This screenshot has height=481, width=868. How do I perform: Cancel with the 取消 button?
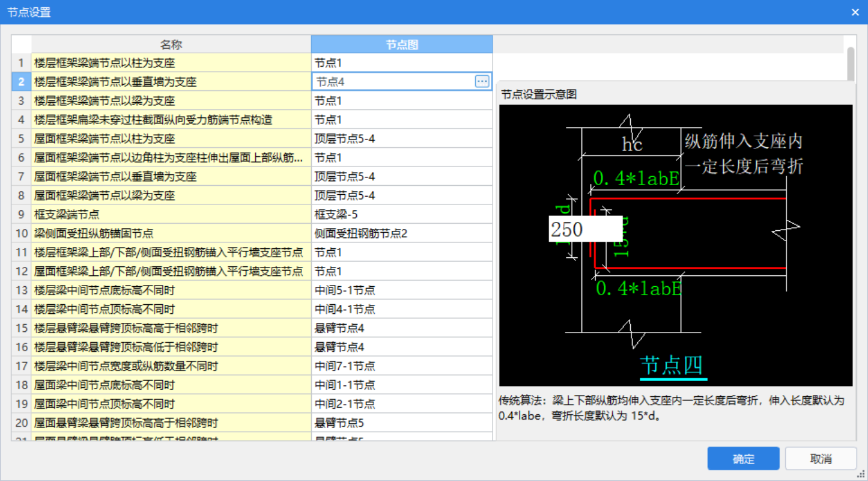(x=821, y=459)
